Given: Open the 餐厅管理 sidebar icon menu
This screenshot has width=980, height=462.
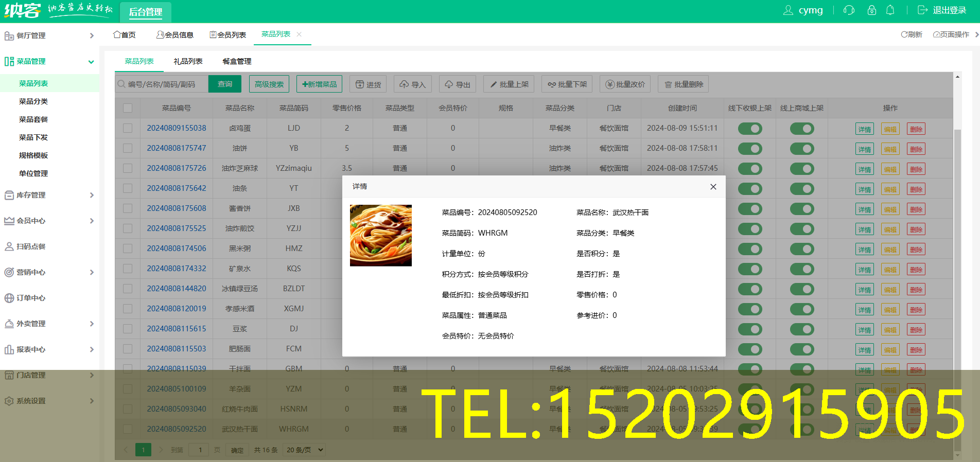Looking at the screenshot, I should tap(9, 35).
